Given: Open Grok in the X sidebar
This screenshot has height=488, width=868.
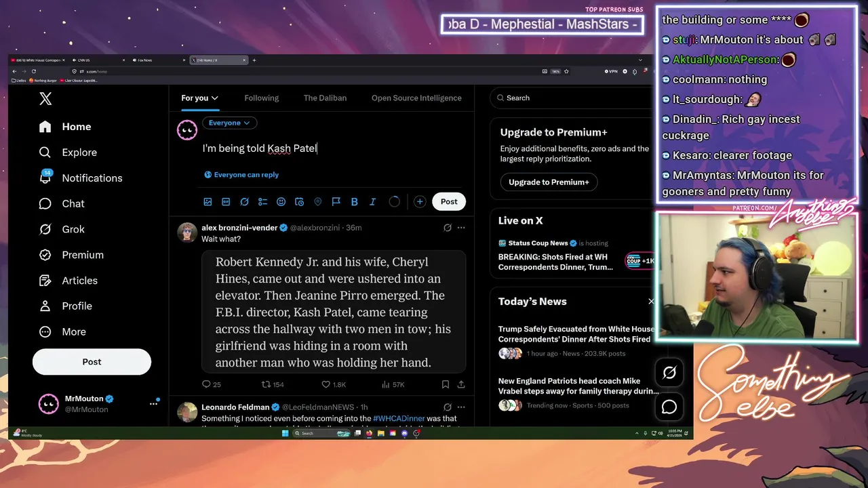Looking at the screenshot, I should tap(62, 229).
